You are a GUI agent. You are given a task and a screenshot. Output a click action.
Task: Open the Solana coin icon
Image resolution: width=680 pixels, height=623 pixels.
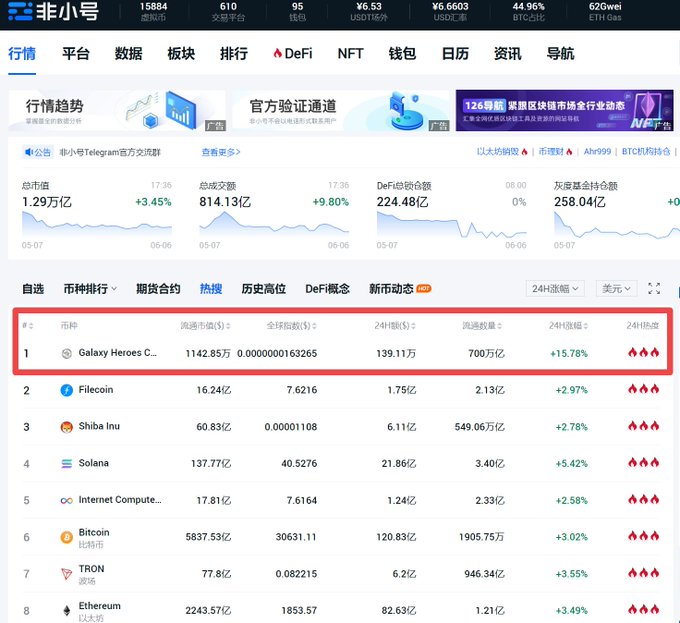[66, 464]
